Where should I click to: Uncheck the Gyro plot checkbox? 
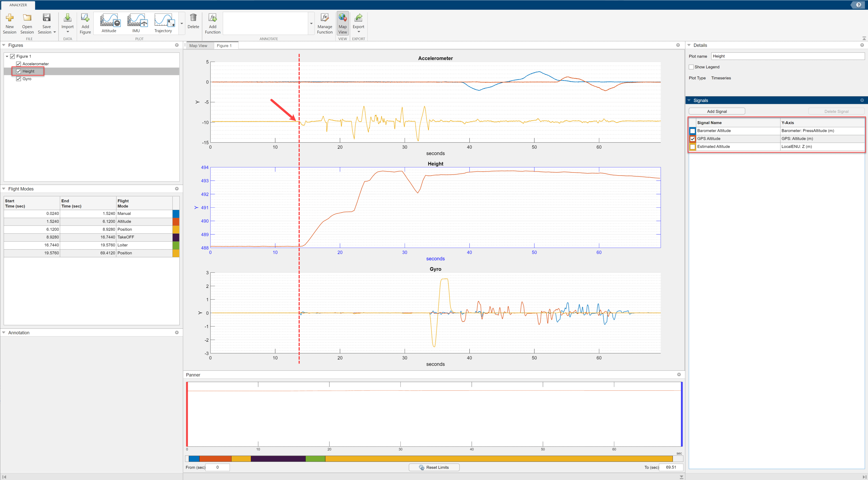point(19,79)
